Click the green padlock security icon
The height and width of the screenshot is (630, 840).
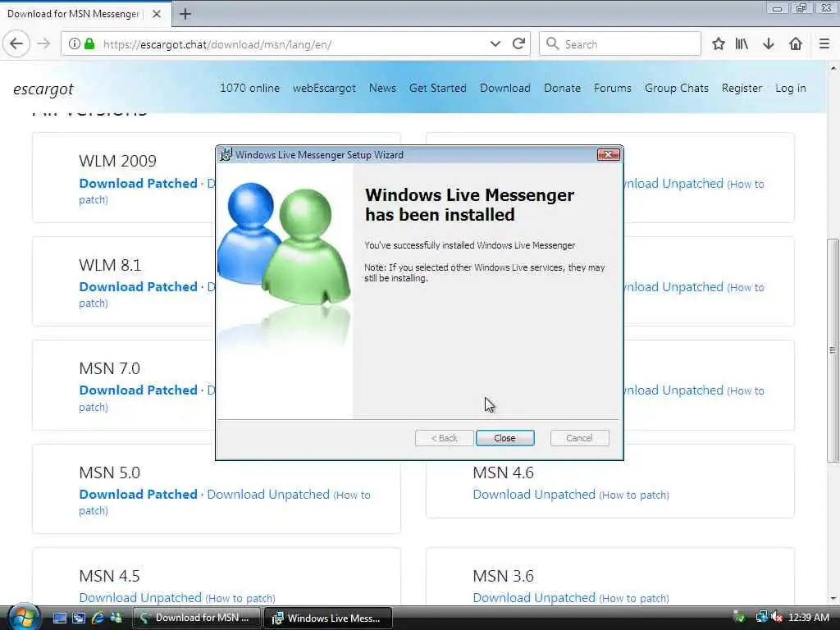click(x=90, y=44)
